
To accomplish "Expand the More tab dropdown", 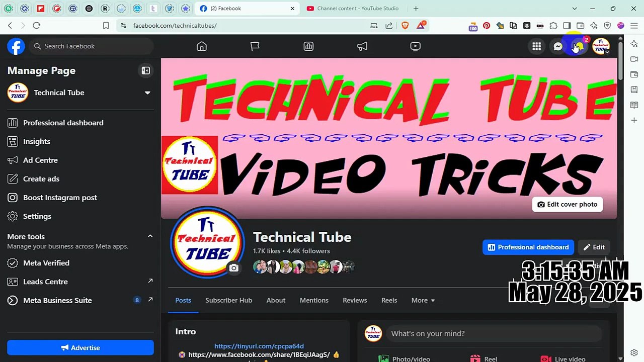I will [x=423, y=300].
